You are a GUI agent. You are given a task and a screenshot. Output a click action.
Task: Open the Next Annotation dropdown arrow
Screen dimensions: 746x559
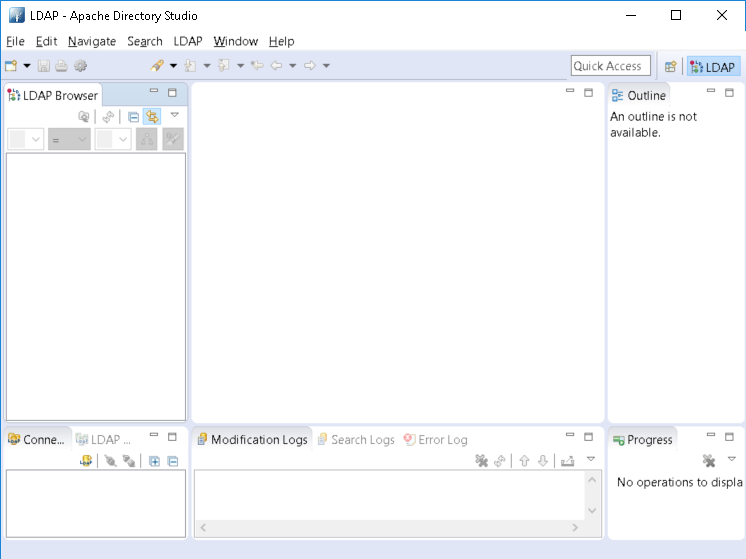pyautogui.click(x=207, y=66)
